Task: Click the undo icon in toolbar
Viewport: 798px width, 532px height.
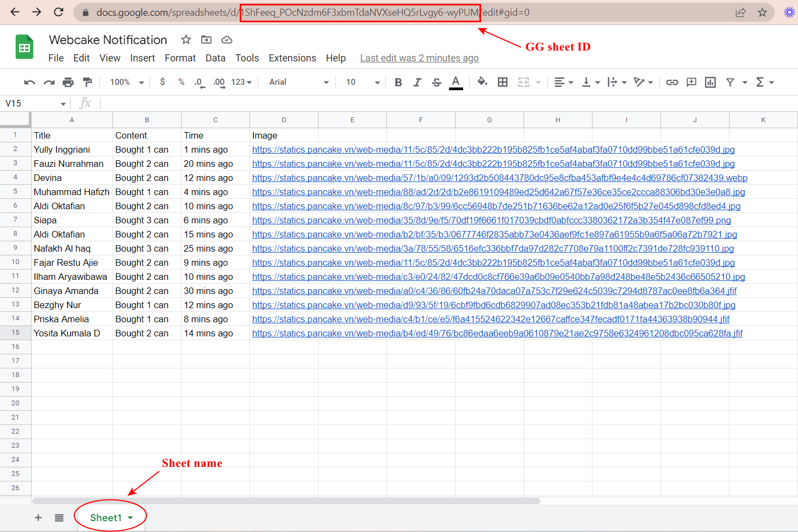Action: tap(29, 82)
